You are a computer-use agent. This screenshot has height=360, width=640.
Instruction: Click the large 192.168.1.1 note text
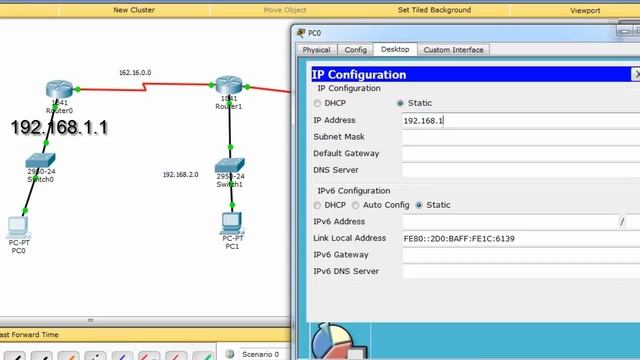point(60,127)
